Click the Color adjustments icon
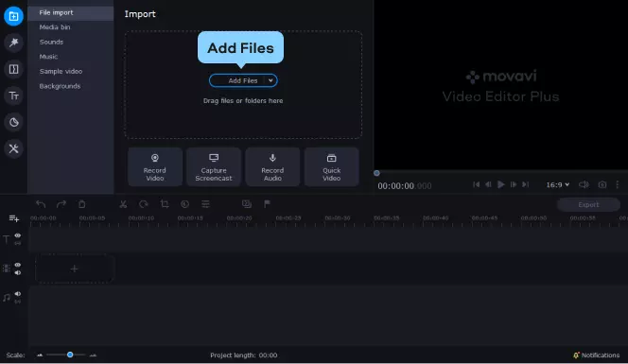The height and width of the screenshot is (364, 628). tap(184, 204)
